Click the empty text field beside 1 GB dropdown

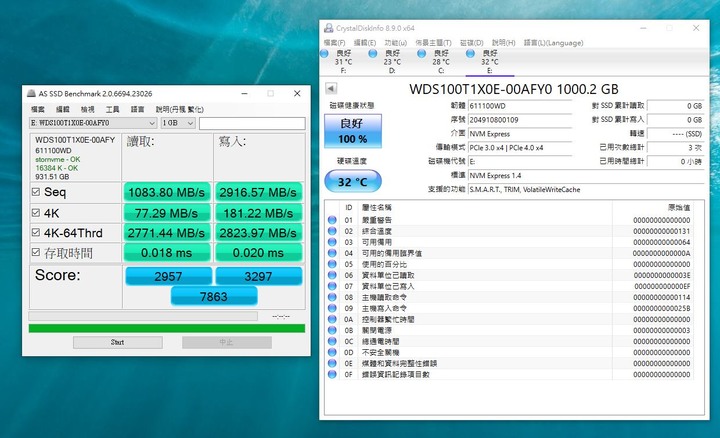point(252,123)
